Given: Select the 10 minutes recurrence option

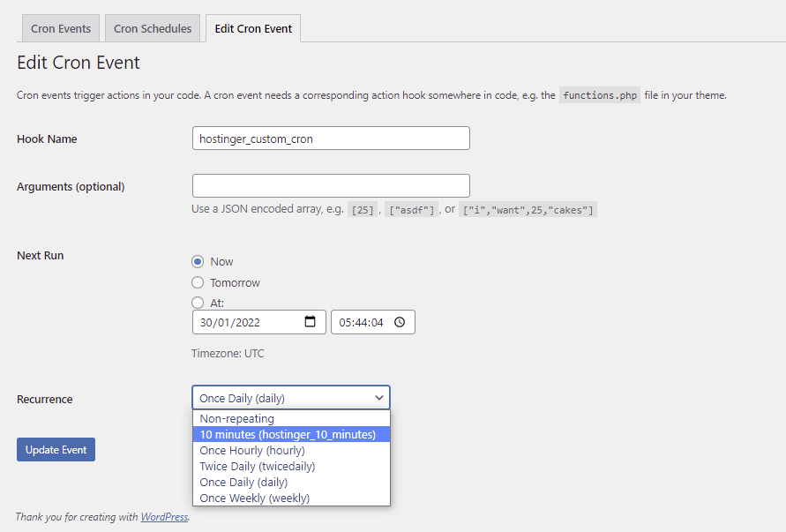Looking at the screenshot, I should click(291, 434).
